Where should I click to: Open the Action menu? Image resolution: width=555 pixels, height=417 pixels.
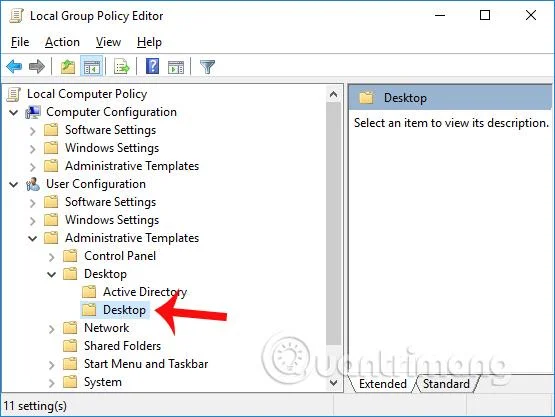(62, 42)
